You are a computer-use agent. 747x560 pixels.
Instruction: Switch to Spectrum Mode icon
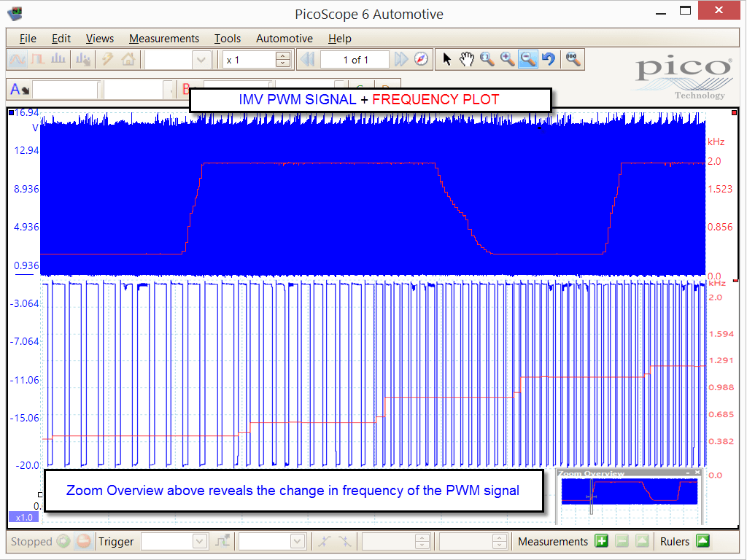point(58,60)
